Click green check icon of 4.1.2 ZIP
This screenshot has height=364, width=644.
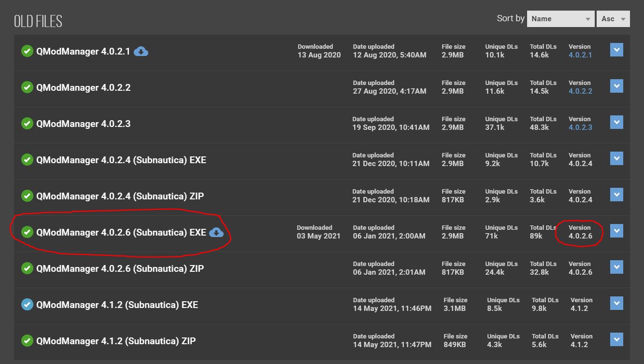click(x=27, y=341)
